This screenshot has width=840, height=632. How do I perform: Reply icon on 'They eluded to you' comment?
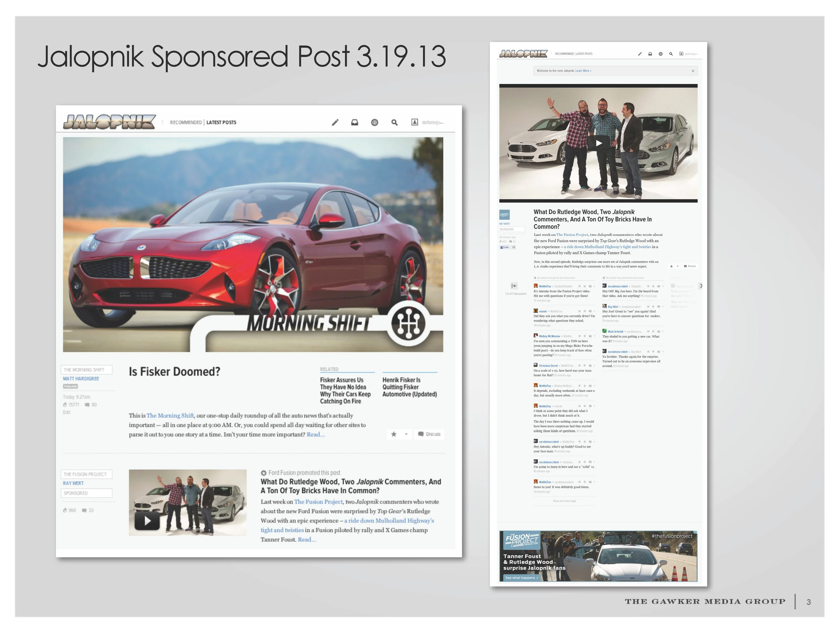[x=659, y=332]
